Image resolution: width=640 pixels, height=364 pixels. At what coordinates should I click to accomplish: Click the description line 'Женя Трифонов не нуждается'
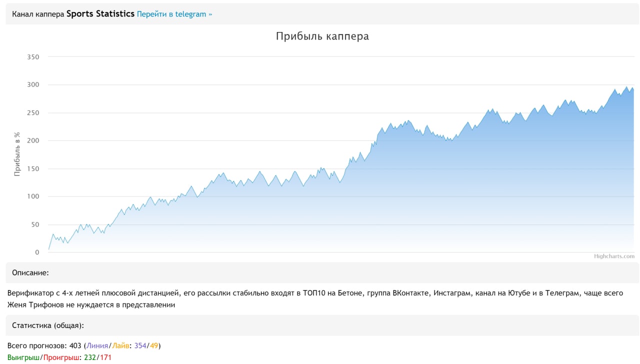91,304
